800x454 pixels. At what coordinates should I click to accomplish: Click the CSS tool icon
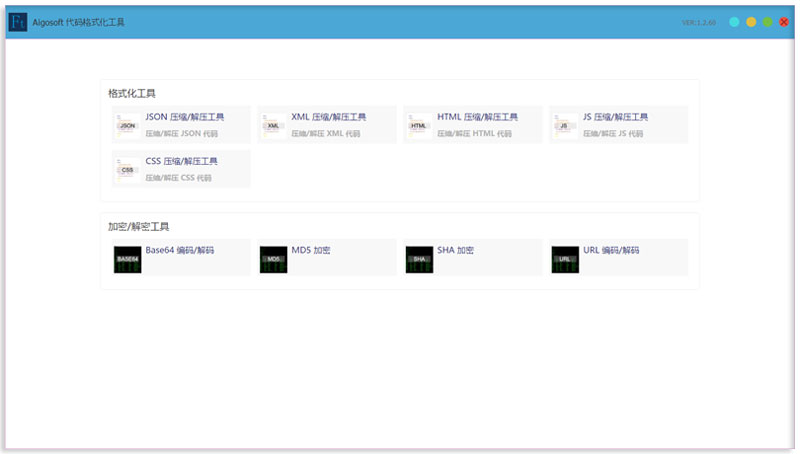(x=128, y=169)
